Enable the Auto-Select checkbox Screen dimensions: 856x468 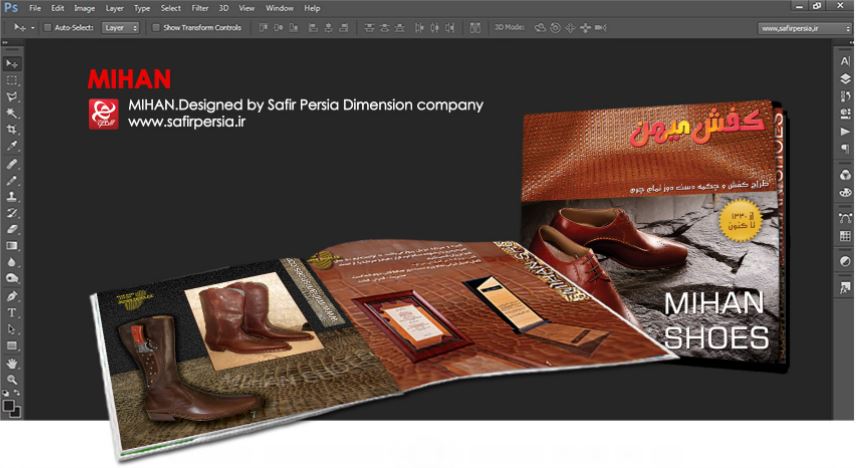click(48, 28)
